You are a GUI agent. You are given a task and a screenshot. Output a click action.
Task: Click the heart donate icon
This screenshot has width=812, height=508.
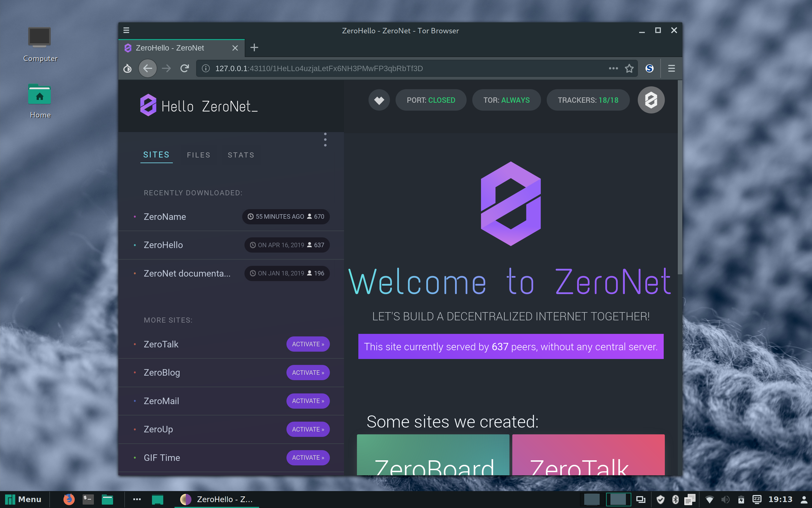click(x=379, y=100)
